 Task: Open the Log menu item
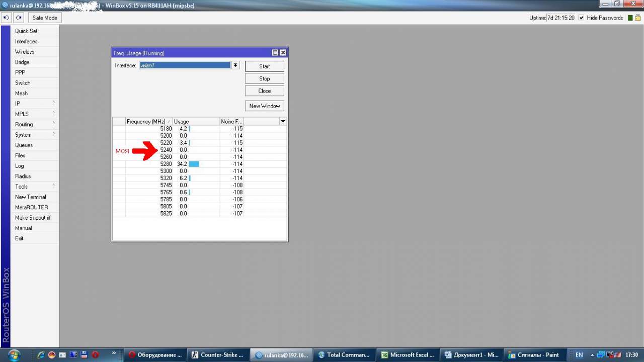click(x=35, y=166)
